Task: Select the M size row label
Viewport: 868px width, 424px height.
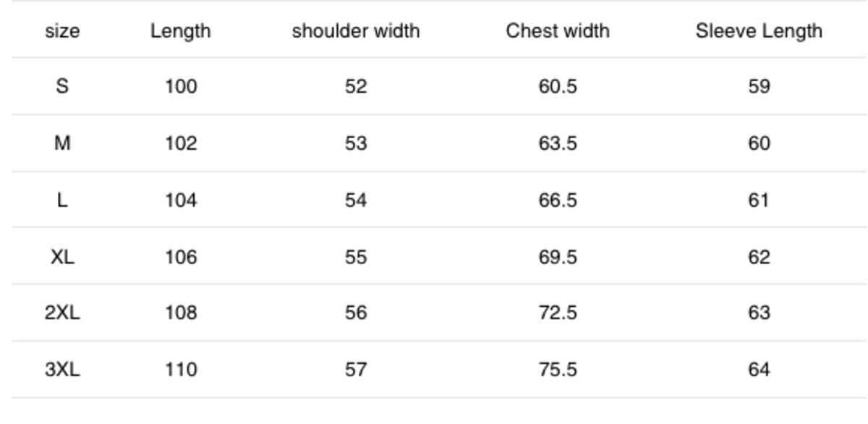Action: coord(62,143)
